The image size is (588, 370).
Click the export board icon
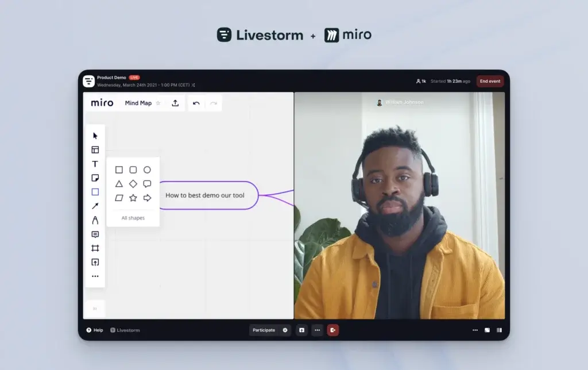[x=175, y=103]
